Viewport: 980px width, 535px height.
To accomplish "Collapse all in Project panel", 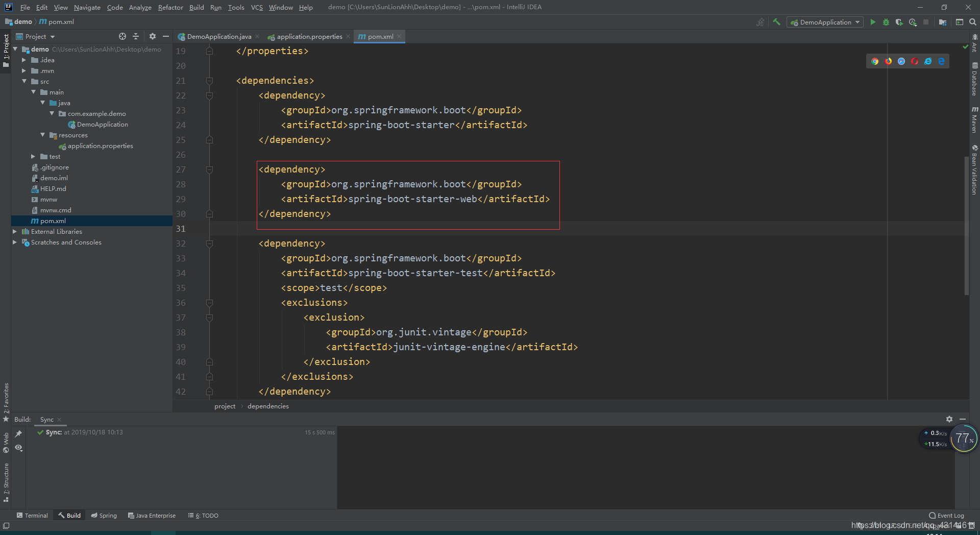I will click(136, 36).
